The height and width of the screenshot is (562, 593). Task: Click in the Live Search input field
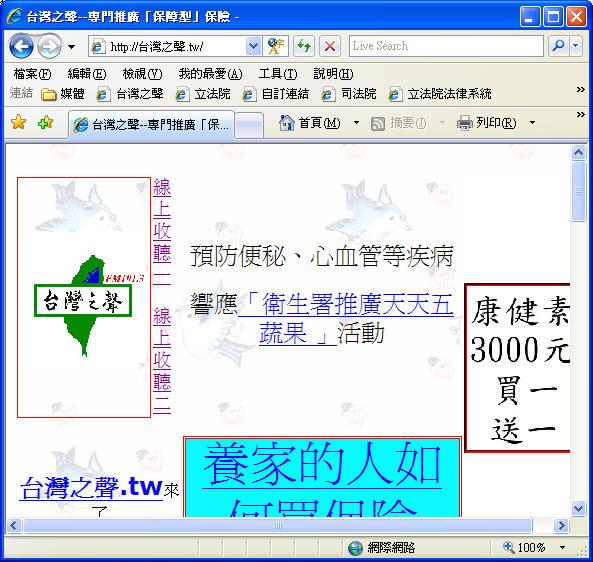click(x=446, y=46)
